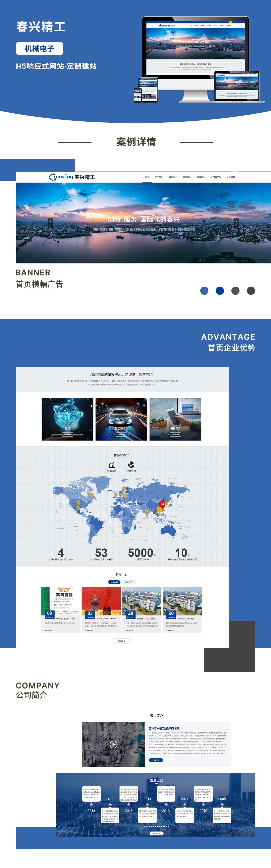271x868 pixels.
Task: Open the 投资者关系 menu item
Action: (x=216, y=177)
